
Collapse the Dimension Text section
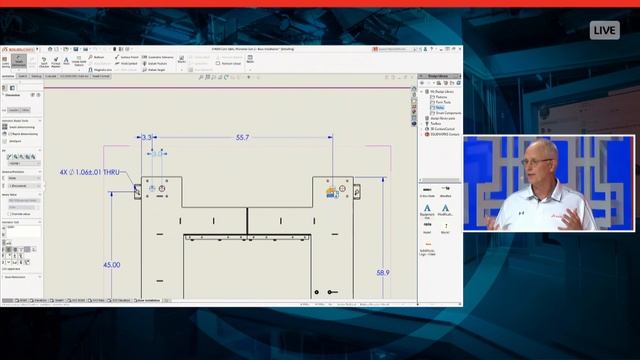point(40,222)
